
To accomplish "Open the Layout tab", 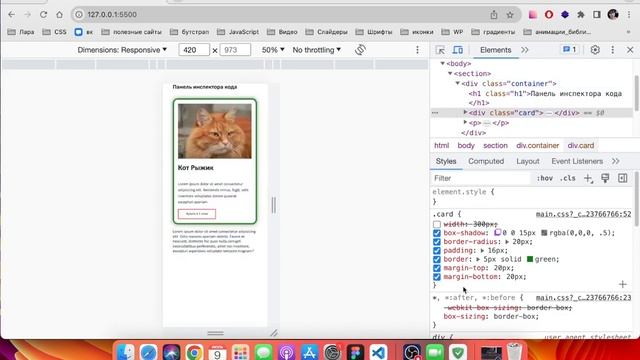I will coord(528,161).
